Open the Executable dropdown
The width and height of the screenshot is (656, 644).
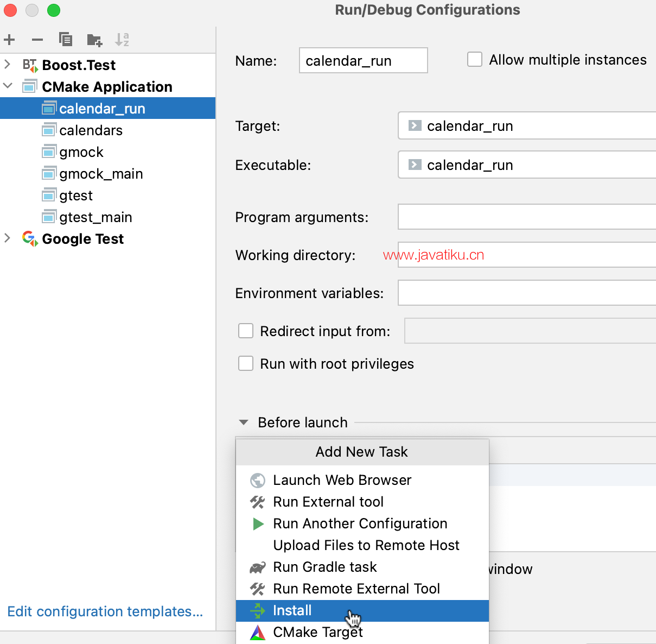(527, 165)
